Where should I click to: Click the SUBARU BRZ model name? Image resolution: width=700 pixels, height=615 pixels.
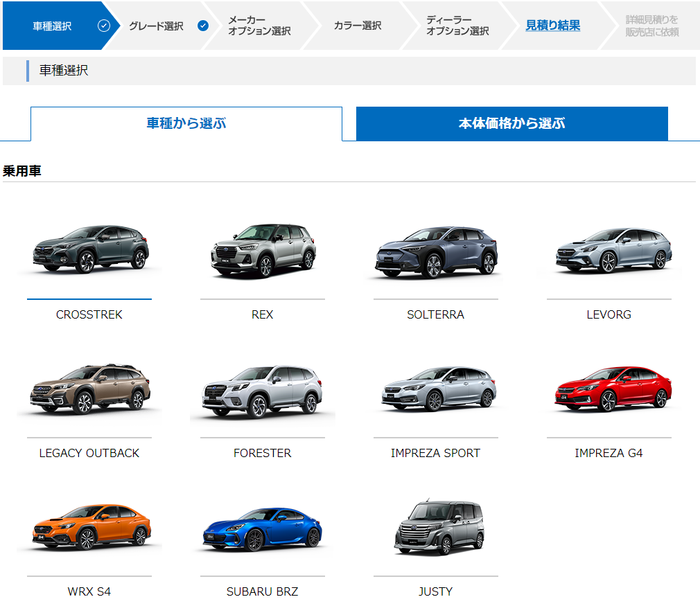[263, 592]
